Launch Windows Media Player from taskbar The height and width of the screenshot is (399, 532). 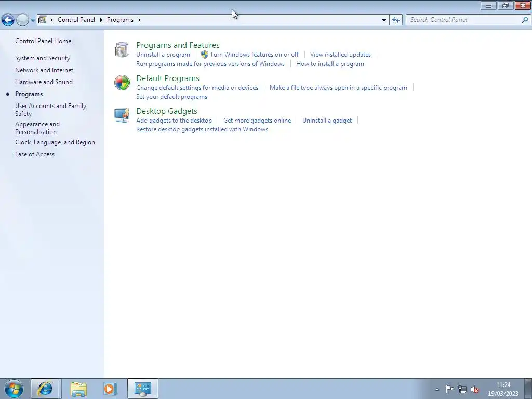110,389
